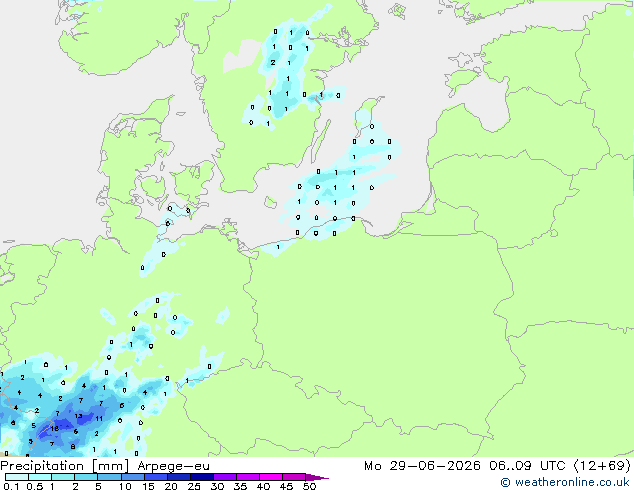Pick the 0.1–0.5 mm legend swatch
Image resolution: width=634 pixels, height=490 pixels.
click(17, 477)
